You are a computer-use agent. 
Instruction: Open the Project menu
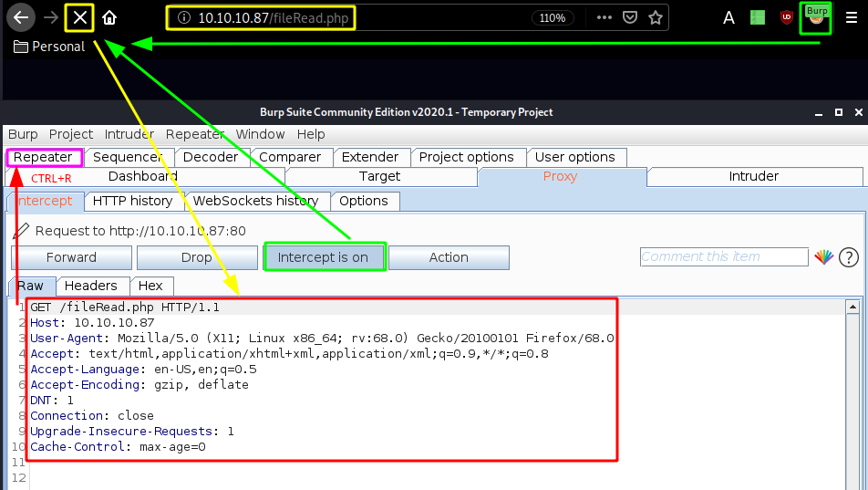point(71,134)
